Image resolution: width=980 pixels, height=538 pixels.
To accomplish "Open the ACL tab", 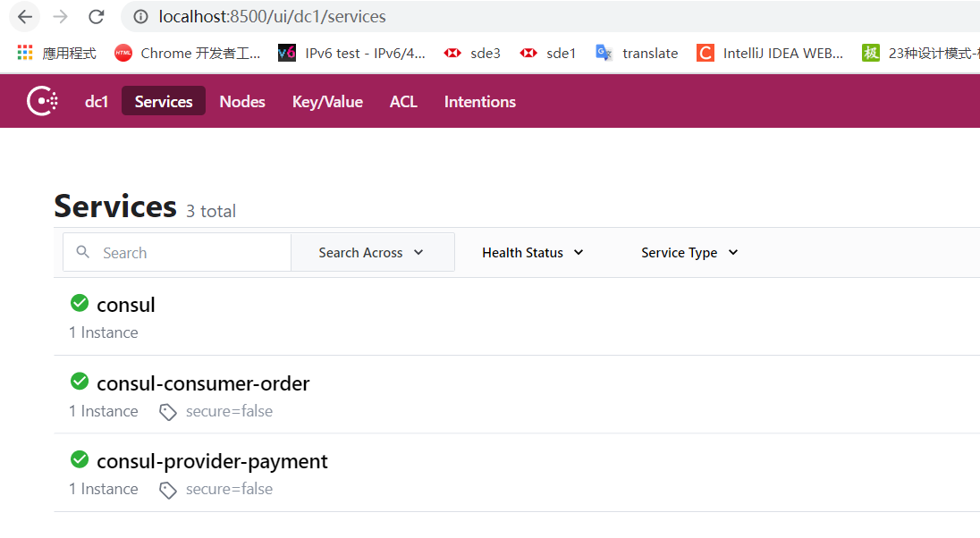I will point(403,101).
